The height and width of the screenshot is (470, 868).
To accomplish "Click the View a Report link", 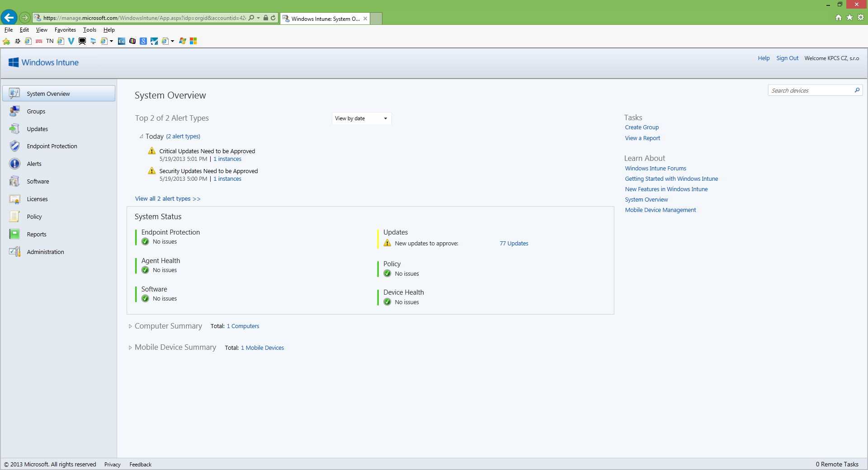I will coord(642,138).
